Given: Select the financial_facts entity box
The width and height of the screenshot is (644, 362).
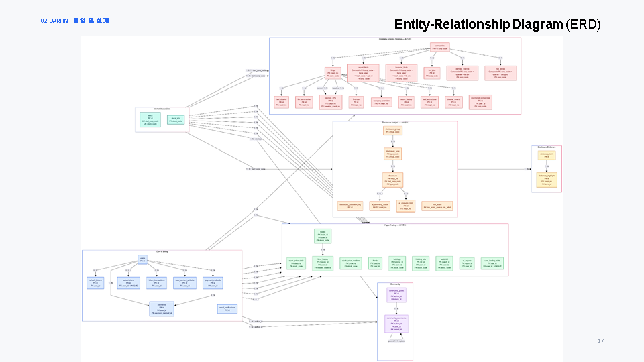Looking at the screenshot, I should (401, 73).
